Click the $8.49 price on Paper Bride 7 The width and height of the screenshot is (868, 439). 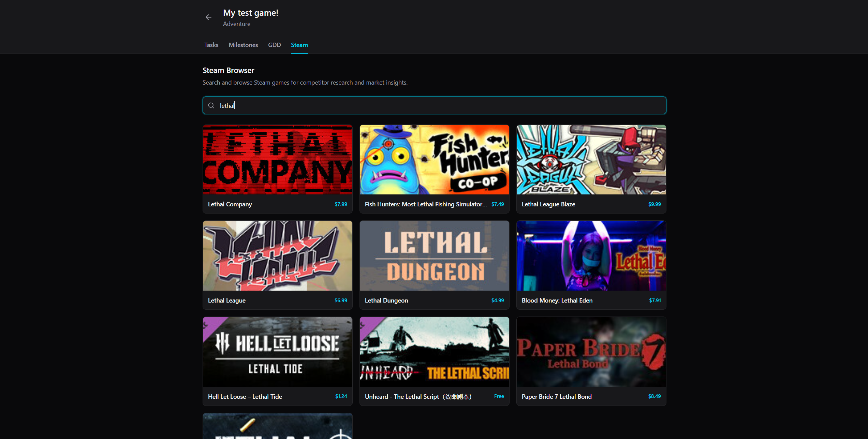click(x=654, y=396)
